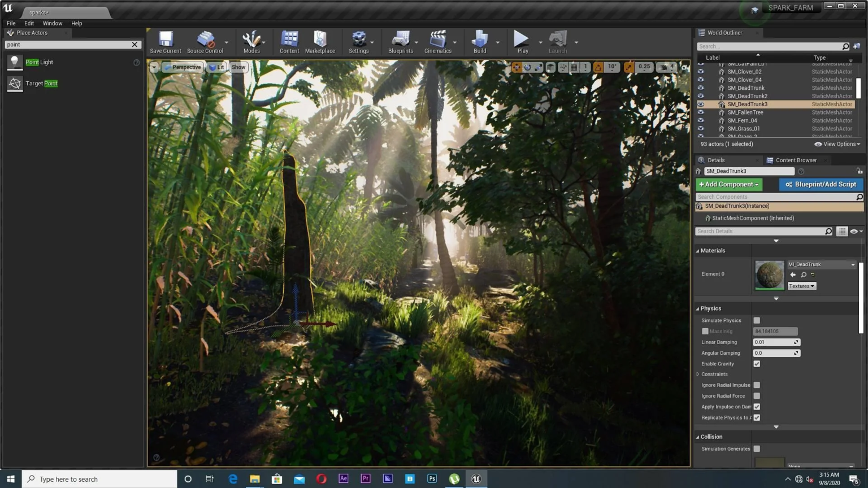The height and width of the screenshot is (488, 868).
Task: Enable the Simulate Physics checkbox
Action: click(757, 320)
